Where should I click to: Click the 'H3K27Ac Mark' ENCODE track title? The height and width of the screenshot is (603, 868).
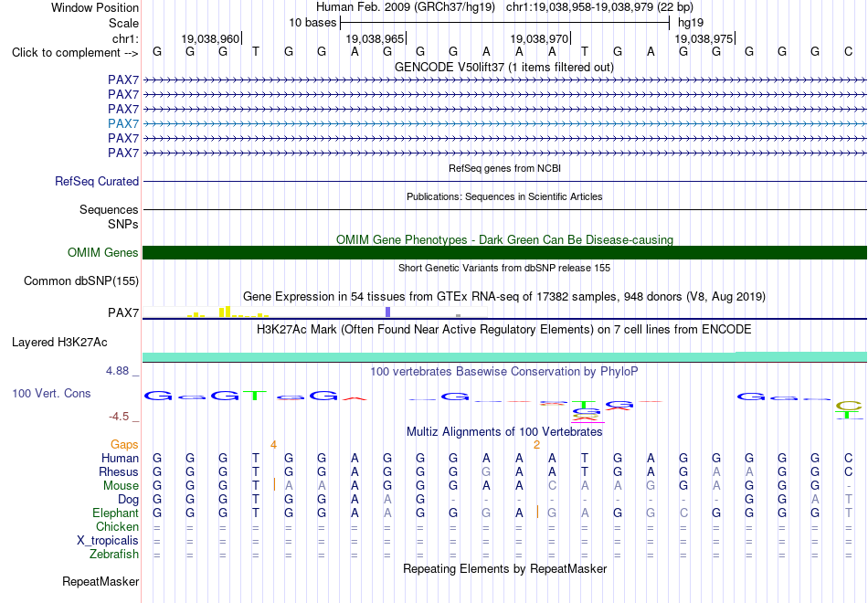(x=504, y=330)
